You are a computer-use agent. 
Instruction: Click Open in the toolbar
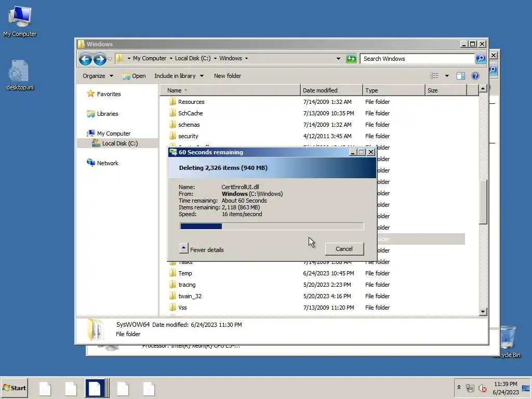[x=135, y=76]
